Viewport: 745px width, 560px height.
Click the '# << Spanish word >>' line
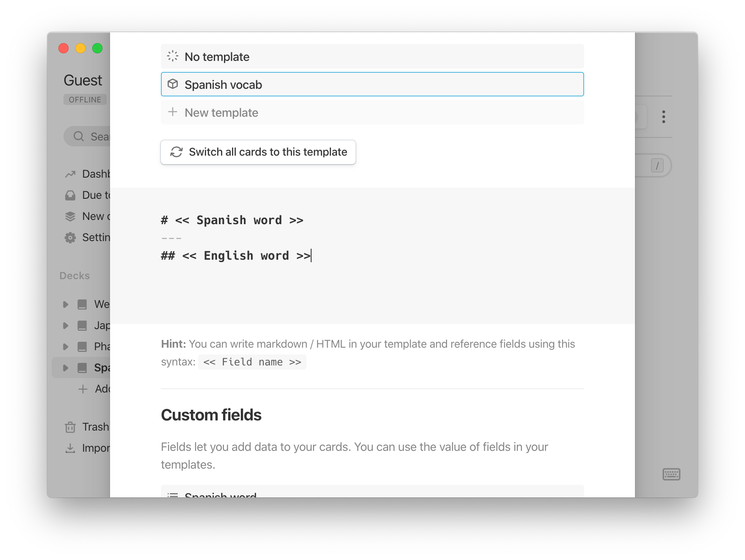[x=232, y=220]
